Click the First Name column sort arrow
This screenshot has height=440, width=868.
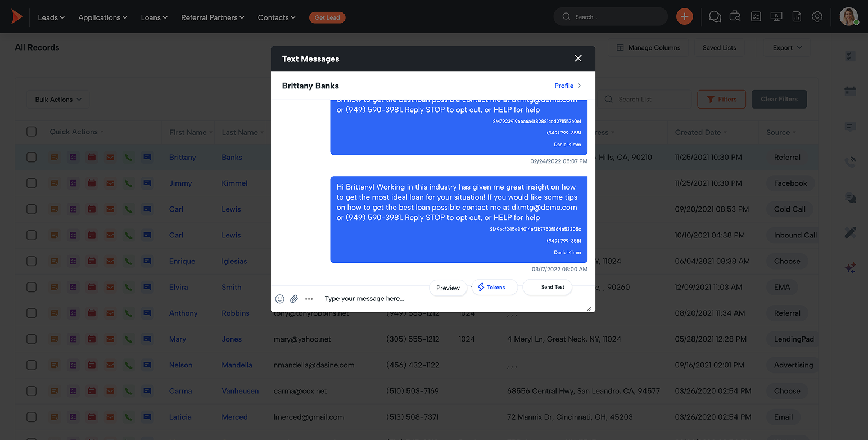(211, 133)
